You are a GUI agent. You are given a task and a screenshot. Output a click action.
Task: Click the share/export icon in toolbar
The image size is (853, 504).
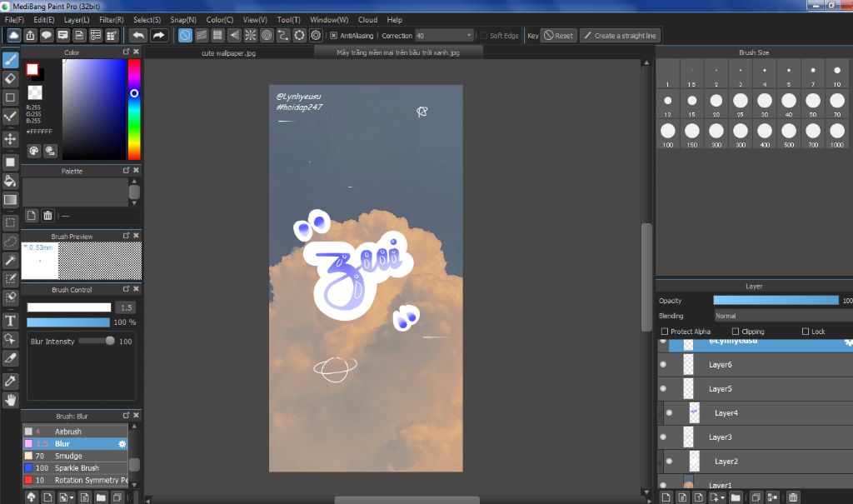pos(31,35)
